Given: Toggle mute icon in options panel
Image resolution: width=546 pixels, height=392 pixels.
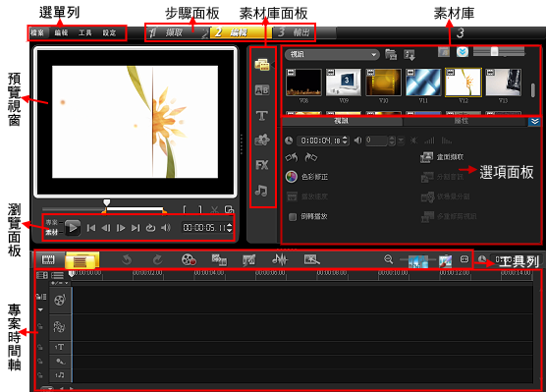Looking at the screenshot, I should click(413, 140).
